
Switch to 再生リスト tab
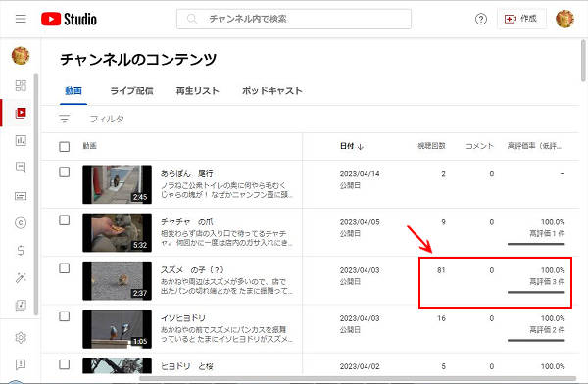point(198,91)
